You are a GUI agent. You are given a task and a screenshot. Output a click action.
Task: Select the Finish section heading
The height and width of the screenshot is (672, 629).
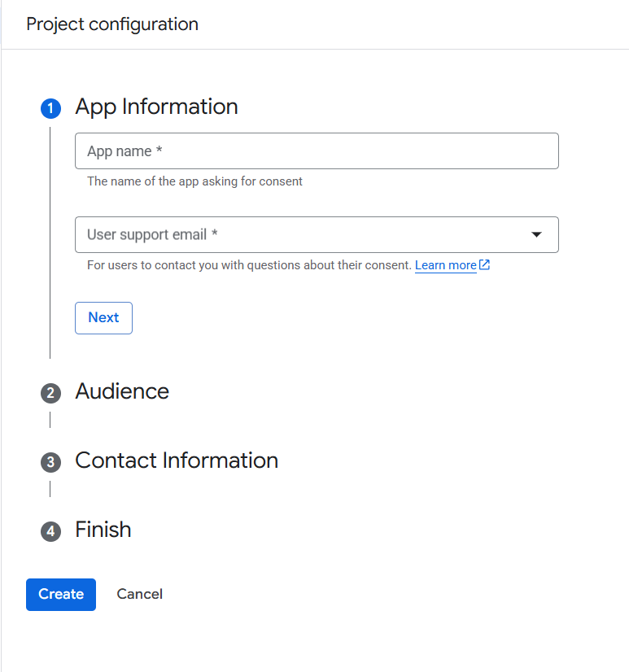[103, 530]
